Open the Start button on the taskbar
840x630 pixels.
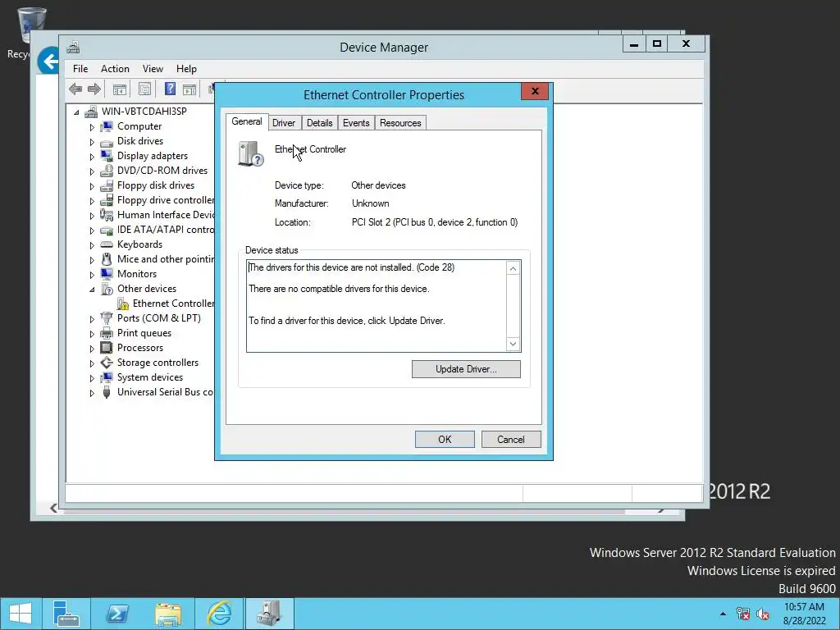coord(21,614)
